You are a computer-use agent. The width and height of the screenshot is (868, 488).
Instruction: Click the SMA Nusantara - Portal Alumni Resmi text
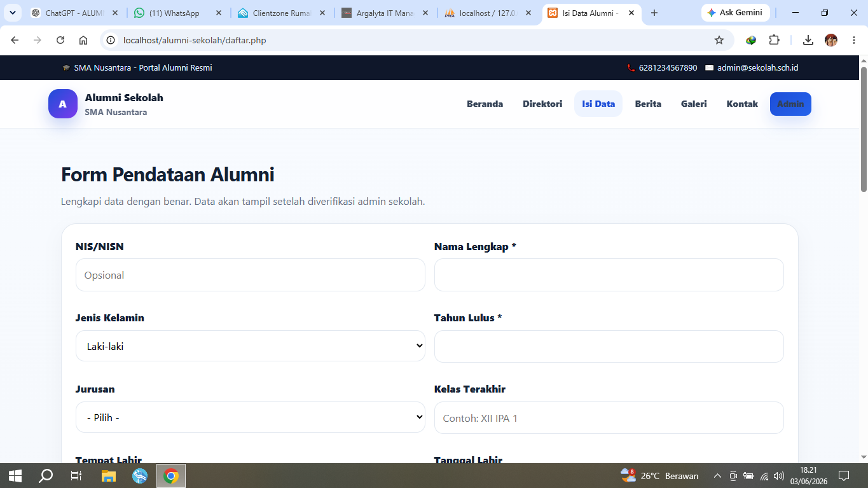(143, 68)
